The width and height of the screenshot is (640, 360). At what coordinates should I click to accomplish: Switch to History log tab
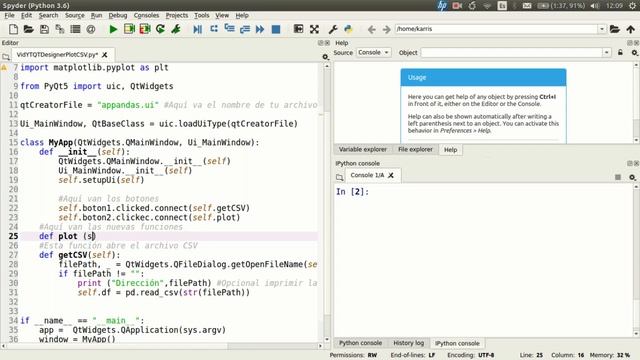(409, 343)
